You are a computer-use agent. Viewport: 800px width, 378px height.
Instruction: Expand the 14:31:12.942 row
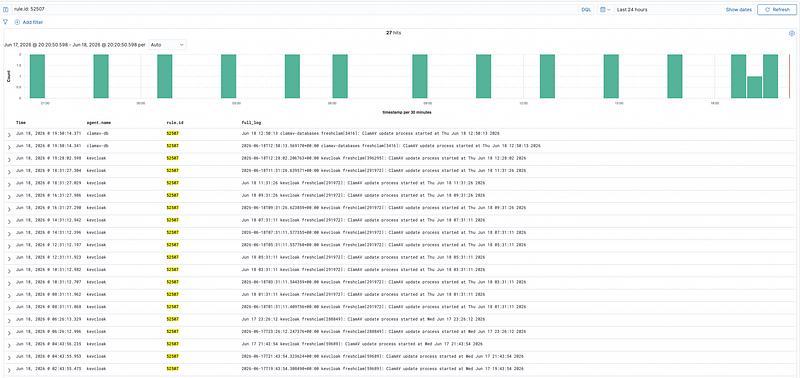click(9, 221)
